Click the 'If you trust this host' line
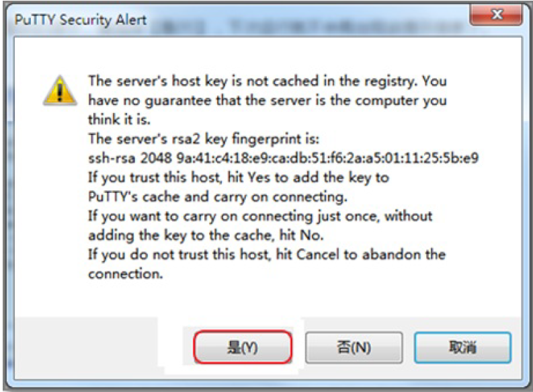The height and width of the screenshot is (392, 533). (x=239, y=178)
